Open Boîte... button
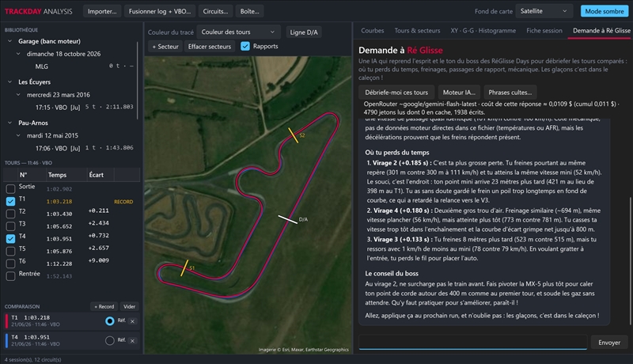This screenshot has height=364, width=633. click(x=249, y=11)
